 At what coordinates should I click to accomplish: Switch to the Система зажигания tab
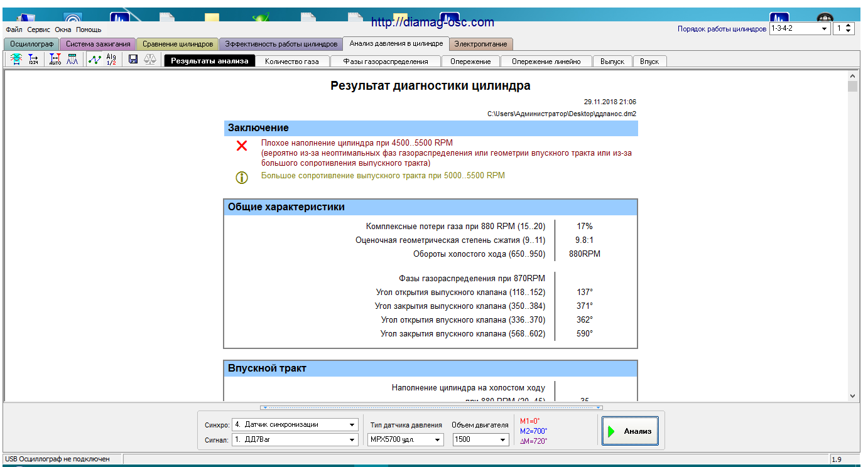click(x=98, y=44)
